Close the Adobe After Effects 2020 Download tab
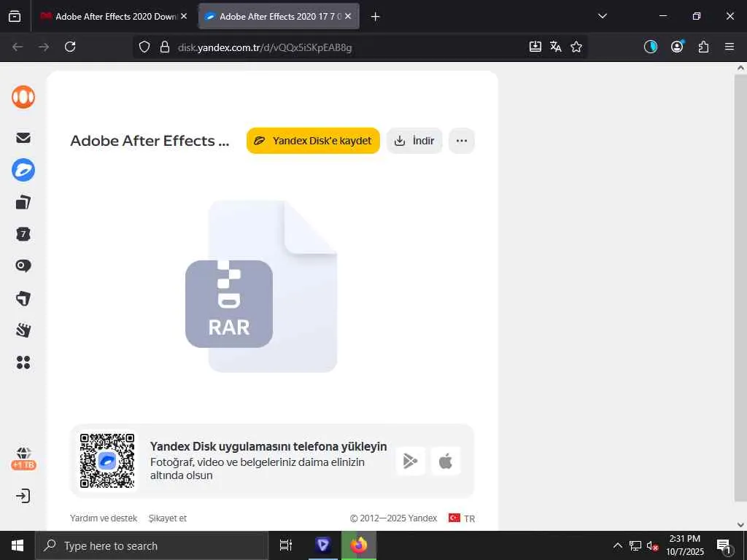This screenshot has height=560, width=747. point(184,16)
